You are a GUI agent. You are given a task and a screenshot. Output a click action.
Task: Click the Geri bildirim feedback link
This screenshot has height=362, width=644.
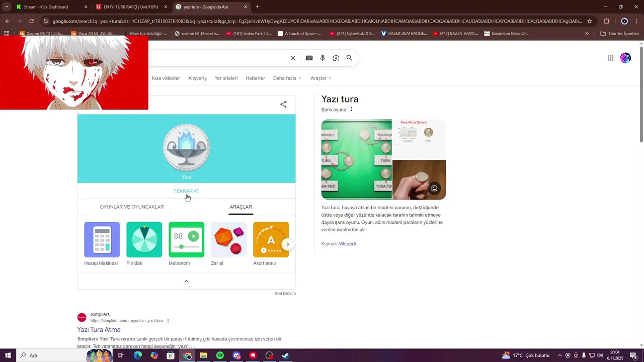coord(285,294)
